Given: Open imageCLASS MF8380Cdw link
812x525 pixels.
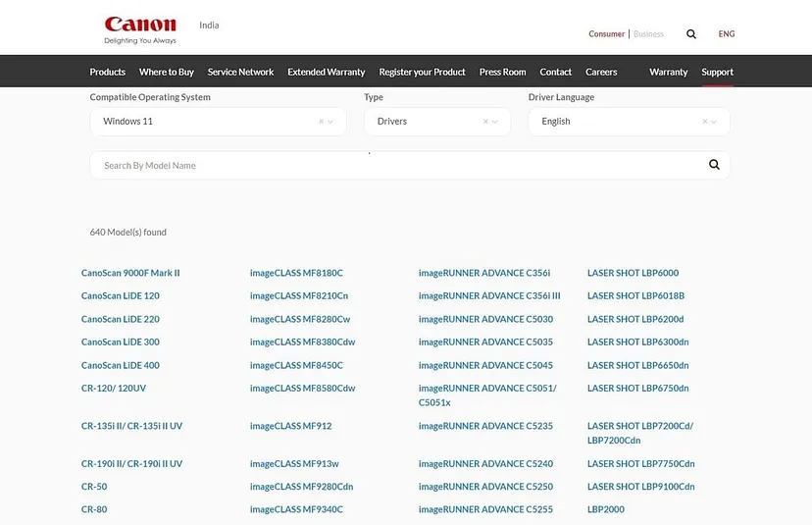Looking at the screenshot, I should click(x=302, y=341).
